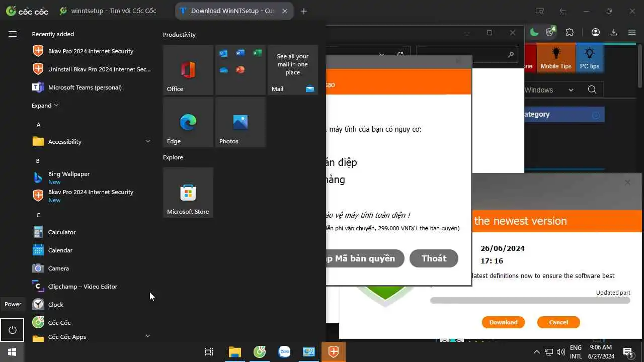The image size is (644, 362).
Task: Click the Mã bản quyền button
Action: click(365, 258)
